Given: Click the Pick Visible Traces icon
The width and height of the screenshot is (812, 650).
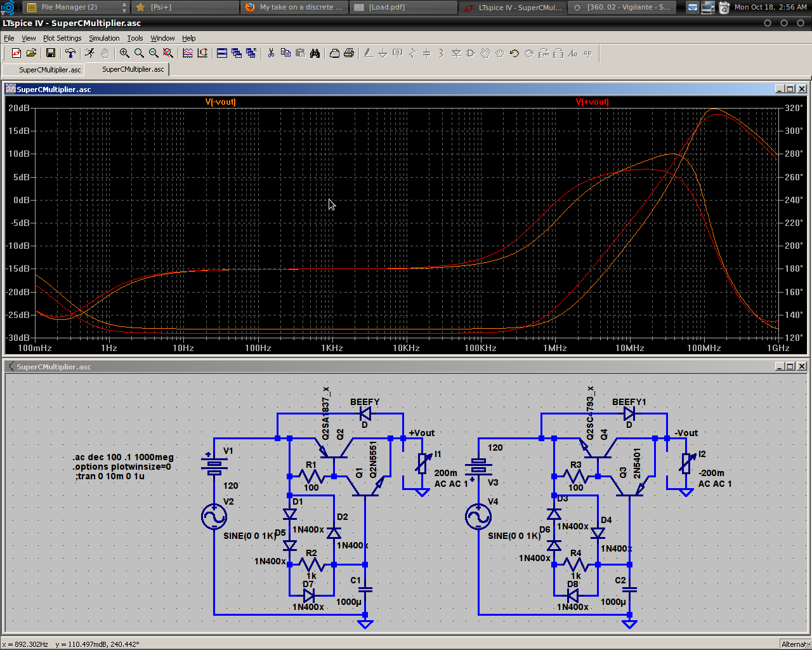Looking at the screenshot, I should 188,53.
